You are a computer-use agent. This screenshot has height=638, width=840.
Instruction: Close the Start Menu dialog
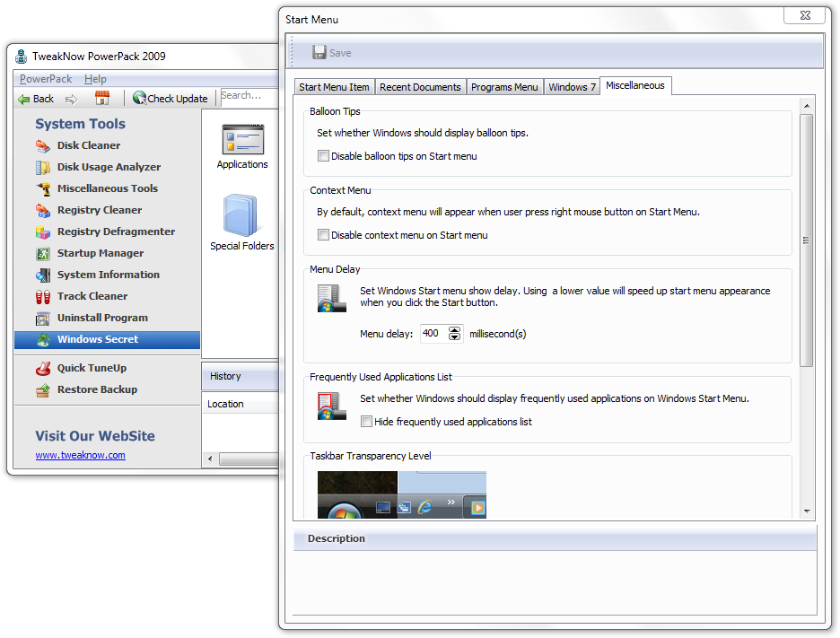point(805,15)
